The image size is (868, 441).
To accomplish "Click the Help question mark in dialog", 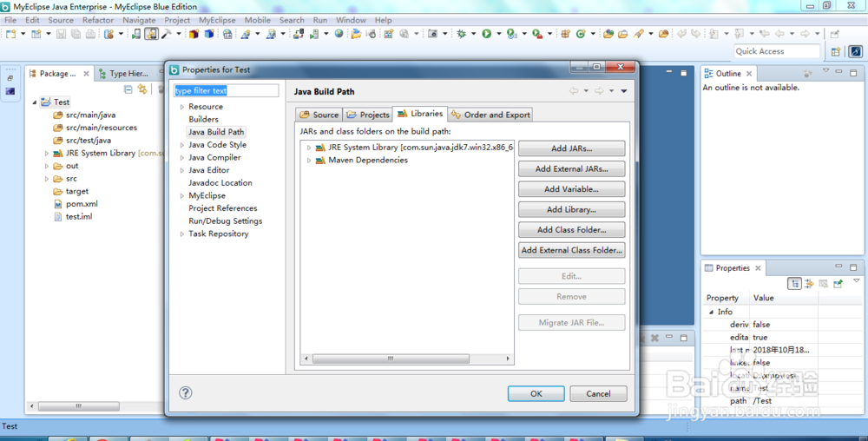I will [x=186, y=393].
